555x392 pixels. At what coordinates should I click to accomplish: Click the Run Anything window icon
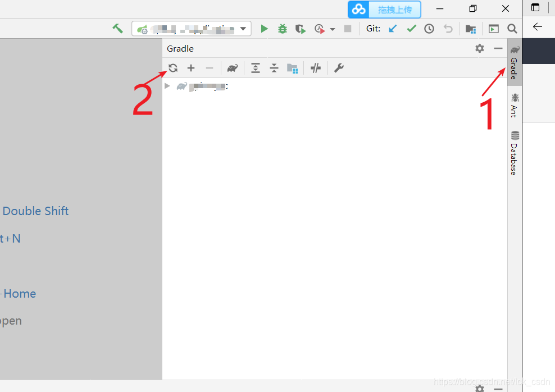(493, 29)
